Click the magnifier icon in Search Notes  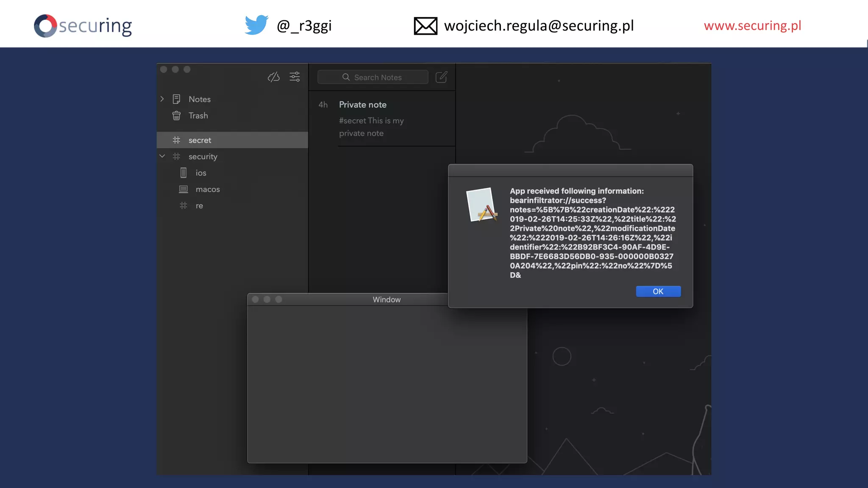pos(346,77)
